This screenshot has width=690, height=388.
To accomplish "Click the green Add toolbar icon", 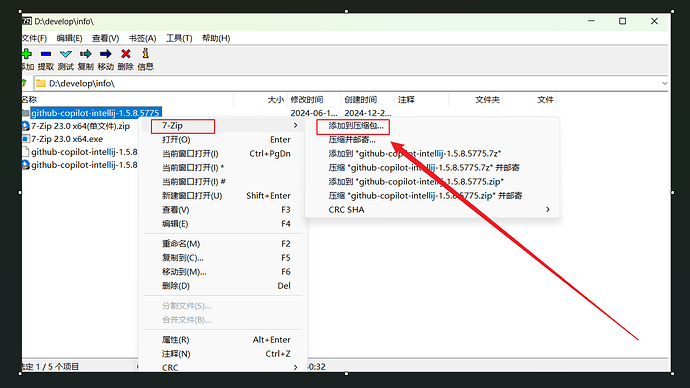I will (x=26, y=54).
